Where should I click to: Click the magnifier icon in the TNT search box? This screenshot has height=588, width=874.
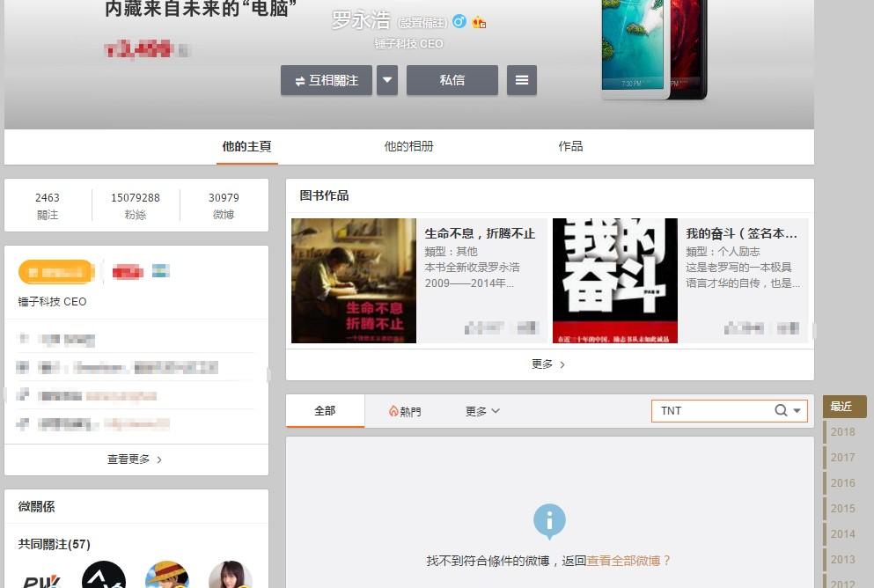click(x=779, y=410)
